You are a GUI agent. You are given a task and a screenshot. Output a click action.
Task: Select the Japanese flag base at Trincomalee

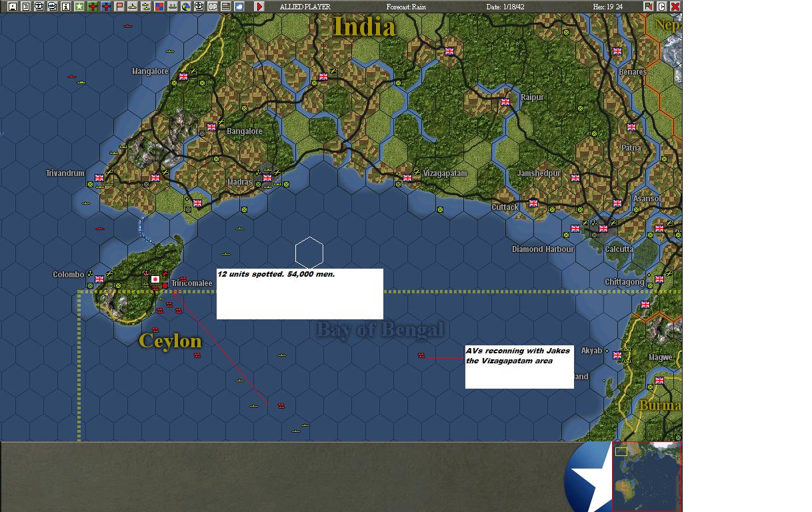(x=155, y=279)
